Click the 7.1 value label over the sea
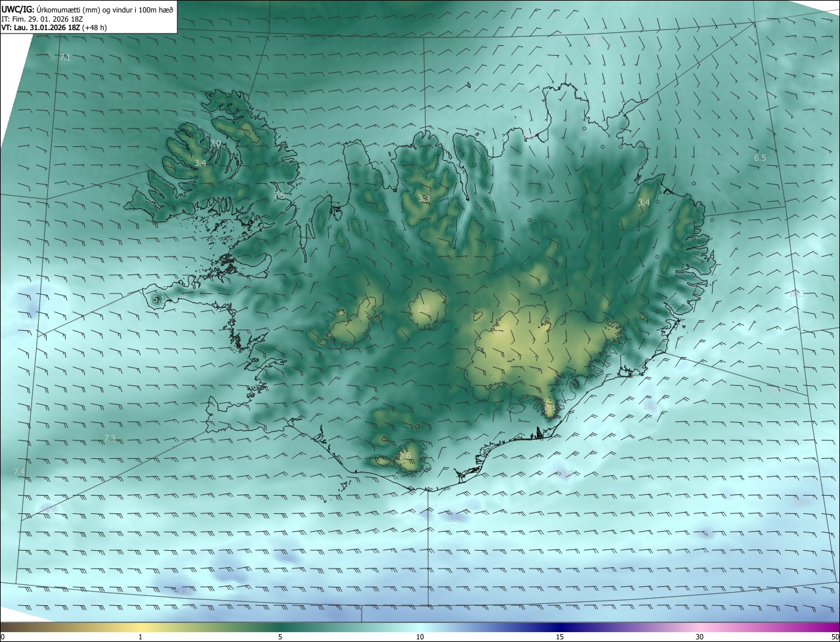The height and width of the screenshot is (642, 840). pyautogui.click(x=65, y=58)
